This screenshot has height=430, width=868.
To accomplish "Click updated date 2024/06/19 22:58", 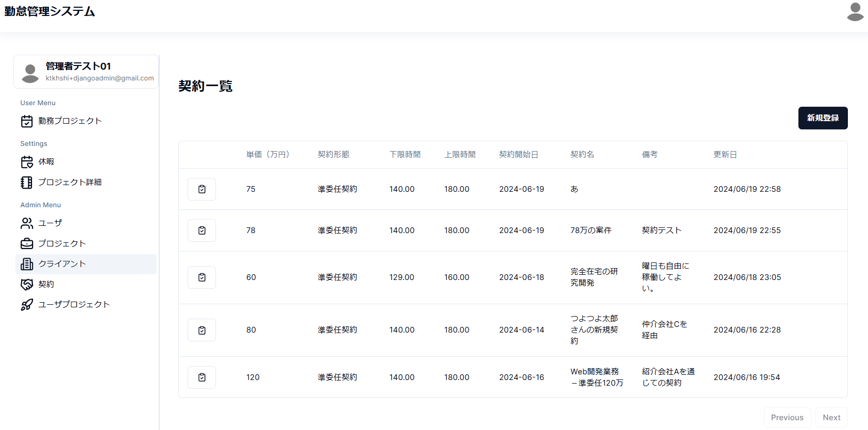I will [747, 189].
